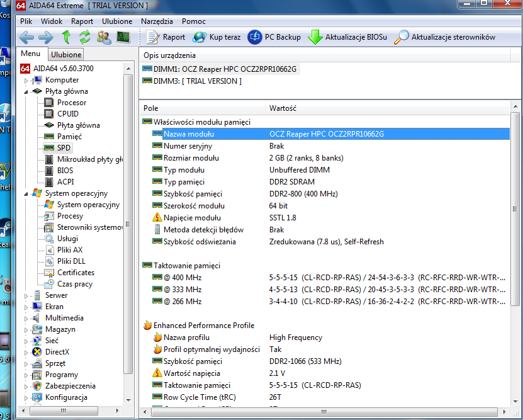This screenshot has width=523, height=420.
Task: Select DIMM3: [ TRIAL VERSION ] device
Action: point(197,81)
